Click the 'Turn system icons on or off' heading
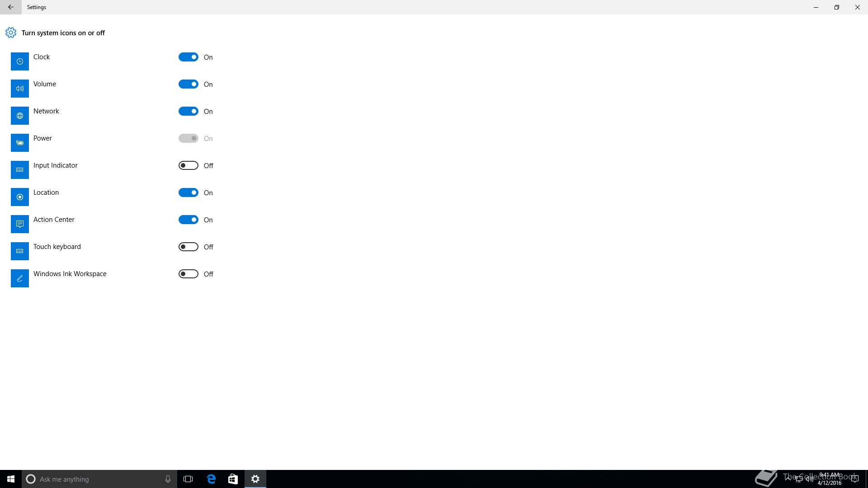 click(x=63, y=33)
